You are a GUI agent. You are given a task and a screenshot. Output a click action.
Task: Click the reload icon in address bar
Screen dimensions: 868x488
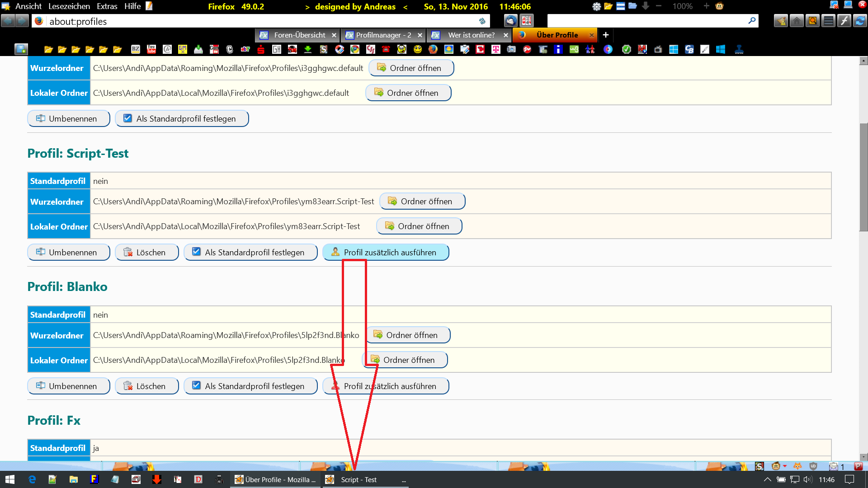tap(482, 21)
